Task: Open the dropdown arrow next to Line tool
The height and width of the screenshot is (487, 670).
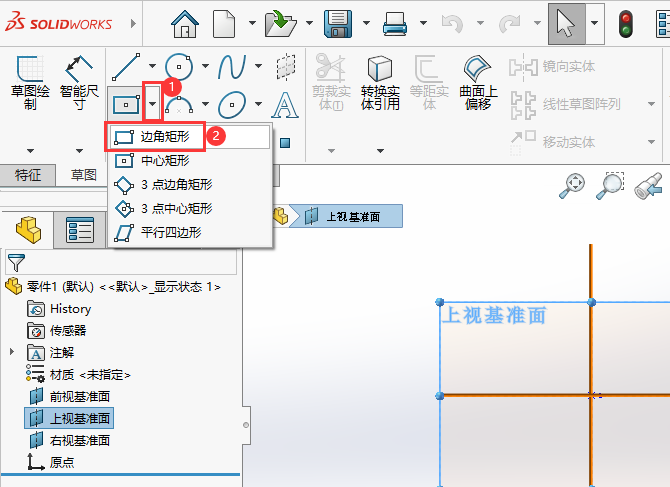Action: pyautogui.click(x=153, y=66)
